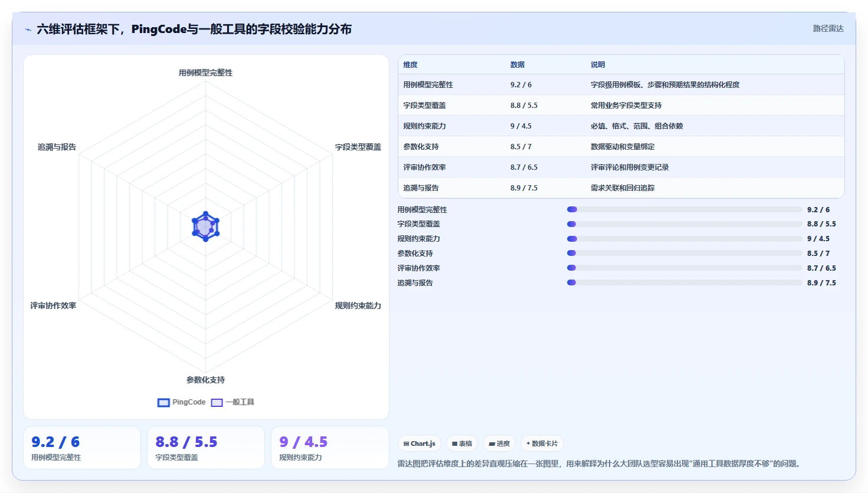
Task: Click the radar data polygon at chart center
Action: [205, 226]
